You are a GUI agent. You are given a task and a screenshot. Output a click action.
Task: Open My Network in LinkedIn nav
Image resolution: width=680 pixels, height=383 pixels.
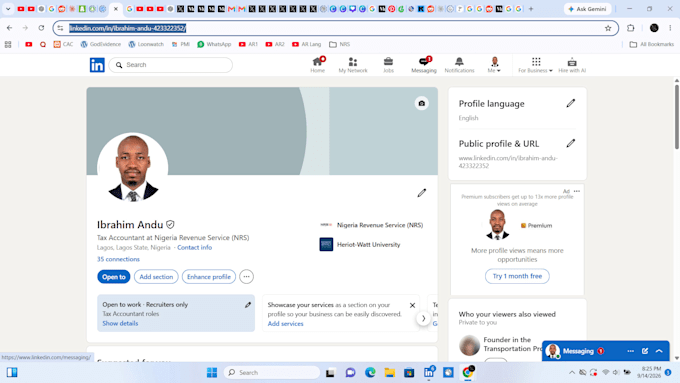[353, 65]
